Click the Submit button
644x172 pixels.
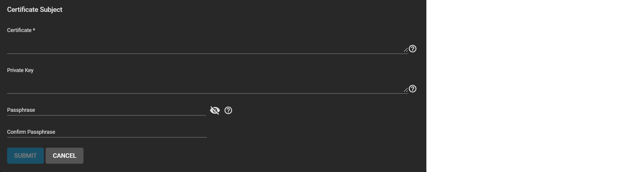[25, 156]
